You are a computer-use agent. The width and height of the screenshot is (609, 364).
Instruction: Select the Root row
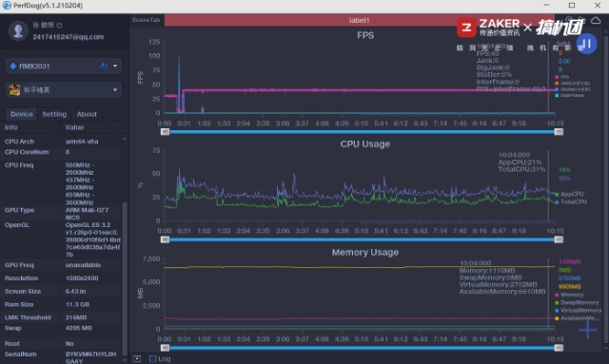click(x=62, y=344)
